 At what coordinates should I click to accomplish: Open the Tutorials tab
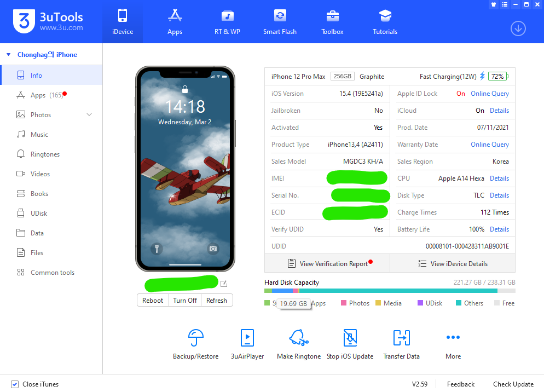coord(385,22)
